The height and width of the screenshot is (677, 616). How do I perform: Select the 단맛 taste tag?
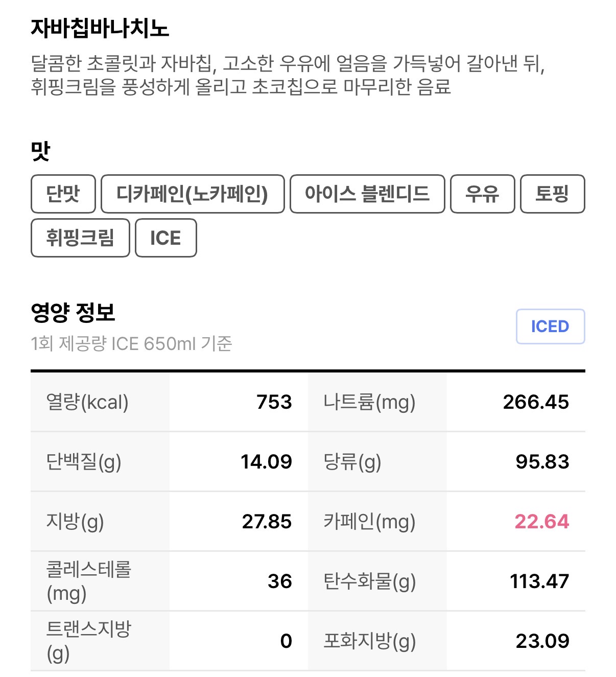click(63, 194)
